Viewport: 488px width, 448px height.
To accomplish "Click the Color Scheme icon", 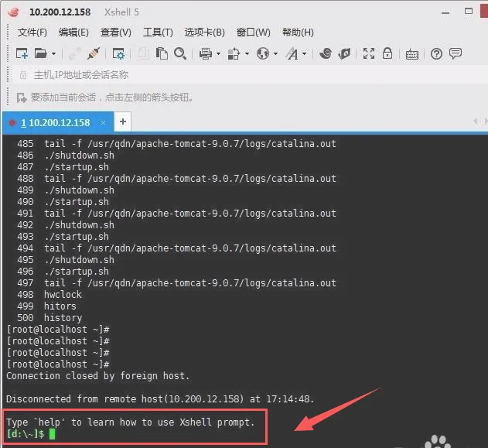I will (x=234, y=53).
